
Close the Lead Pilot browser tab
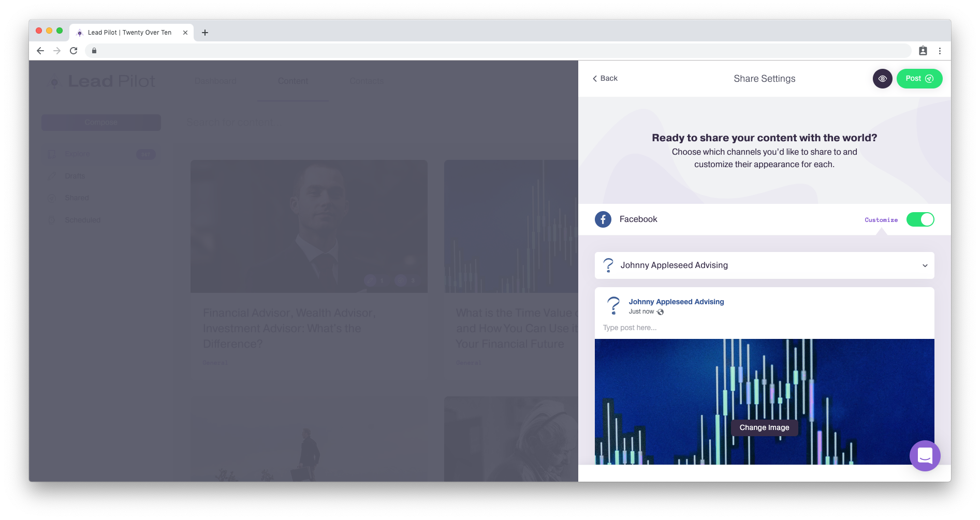[x=185, y=33]
